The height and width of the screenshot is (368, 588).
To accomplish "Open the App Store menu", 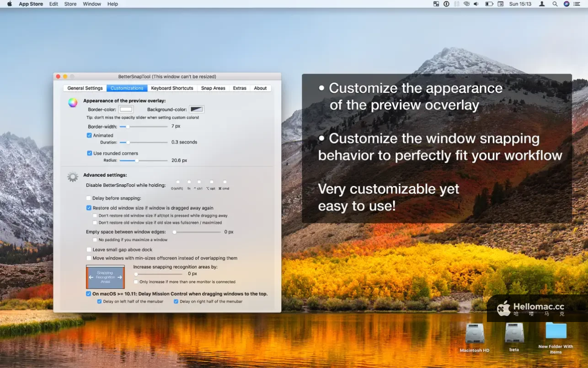I will 31,4.
